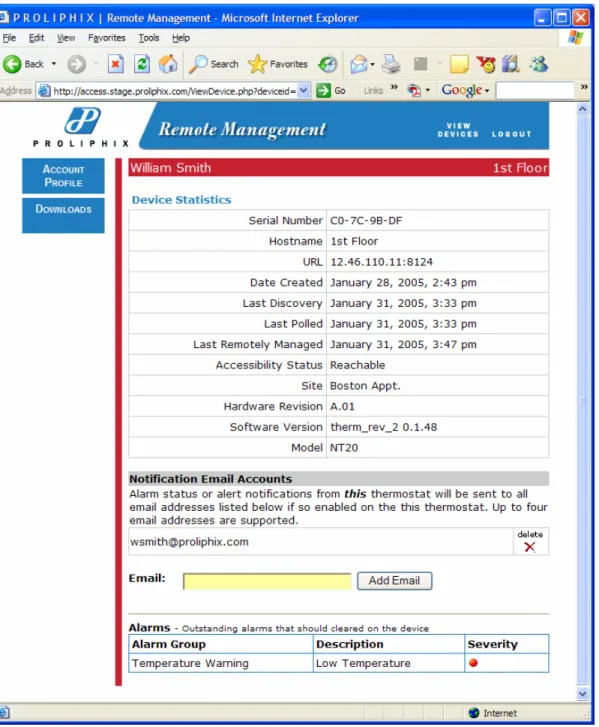Click the status bar page icon
The image size is (599, 727).
coord(4,713)
